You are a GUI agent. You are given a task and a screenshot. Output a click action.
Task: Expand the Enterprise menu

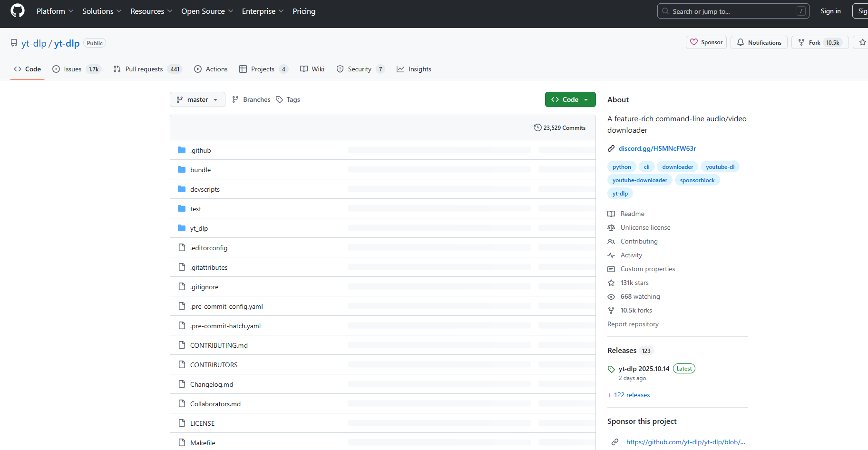point(263,11)
